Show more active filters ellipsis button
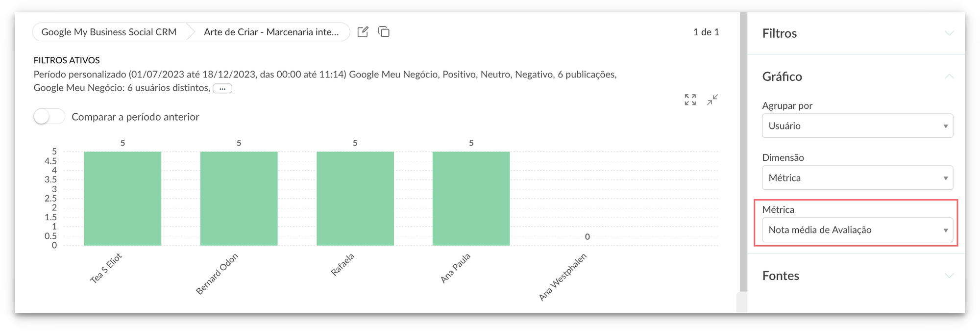The width and height of the screenshot is (980, 331). pos(222,89)
